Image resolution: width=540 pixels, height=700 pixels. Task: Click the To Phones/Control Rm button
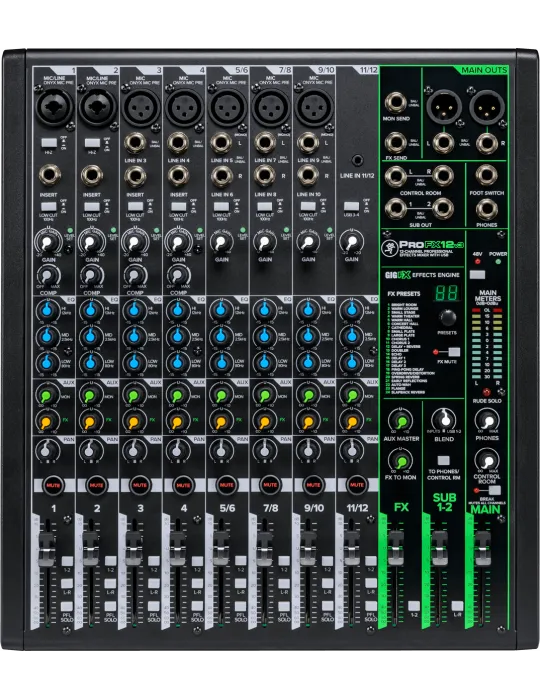tap(444, 460)
